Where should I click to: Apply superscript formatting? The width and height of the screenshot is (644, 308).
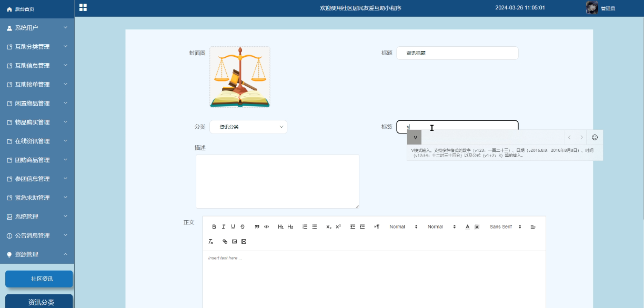338,227
